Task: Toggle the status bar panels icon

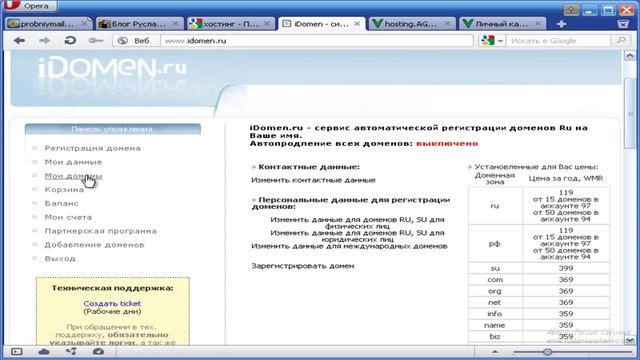Action: [17, 351]
